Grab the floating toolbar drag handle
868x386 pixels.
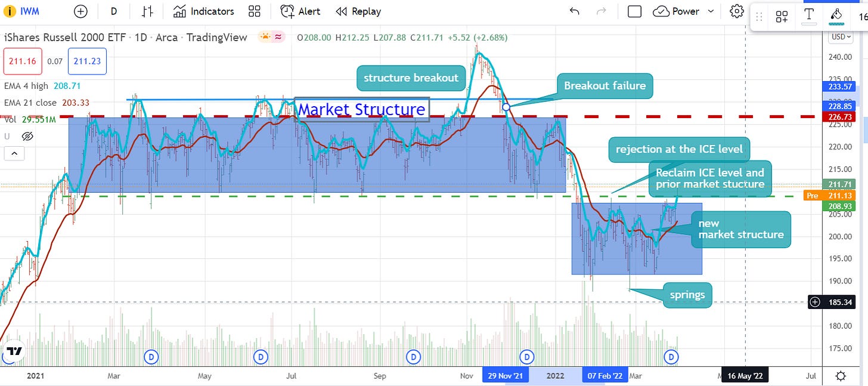[x=759, y=17]
